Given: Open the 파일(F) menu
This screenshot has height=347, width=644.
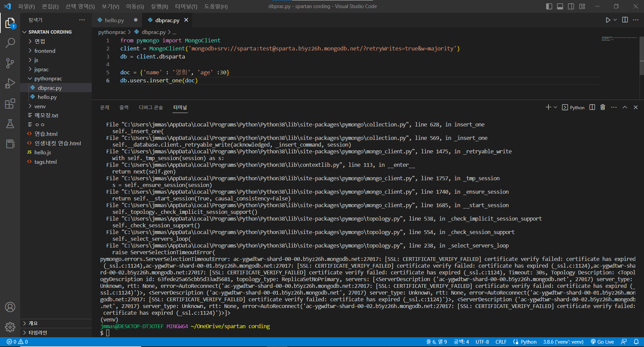Looking at the screenshot, I should pyautogui.click(x=27, y=6).
